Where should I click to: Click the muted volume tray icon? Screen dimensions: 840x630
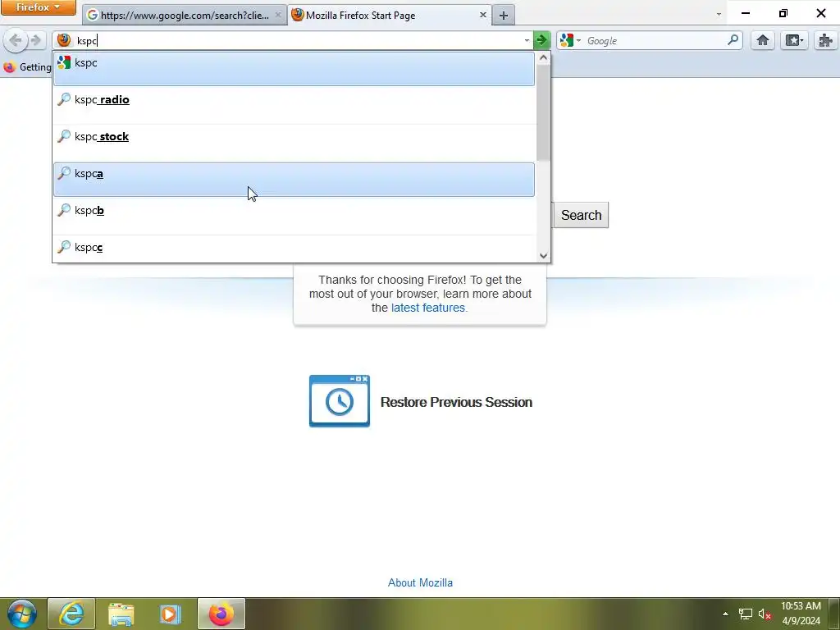(765, 614)
